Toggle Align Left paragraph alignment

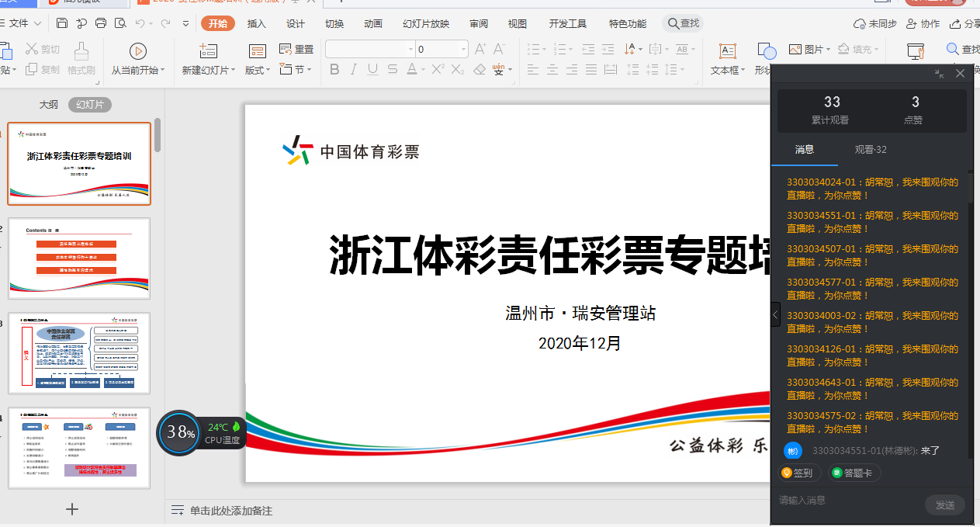pos(533,69)
